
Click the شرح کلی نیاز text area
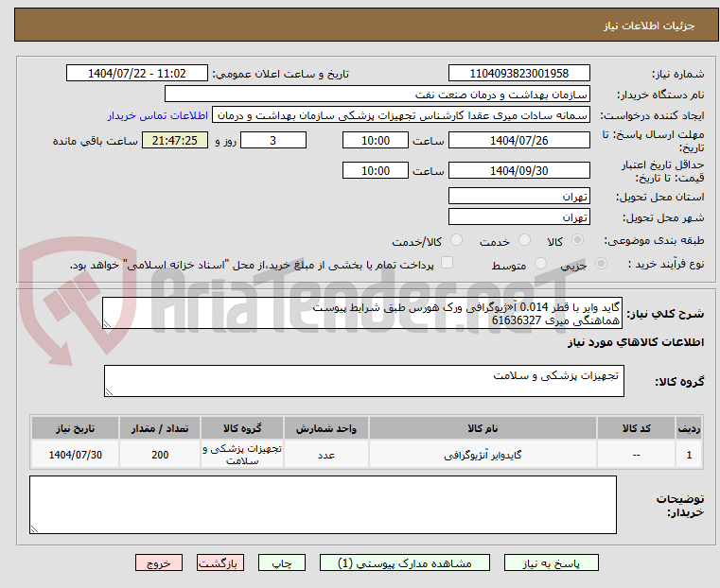tap(362, 313)
